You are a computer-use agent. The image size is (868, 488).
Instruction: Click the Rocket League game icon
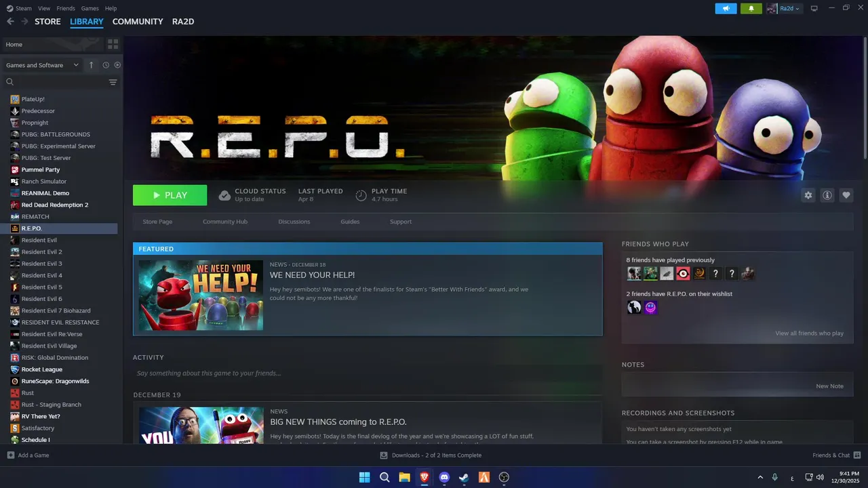coord(15,369)
